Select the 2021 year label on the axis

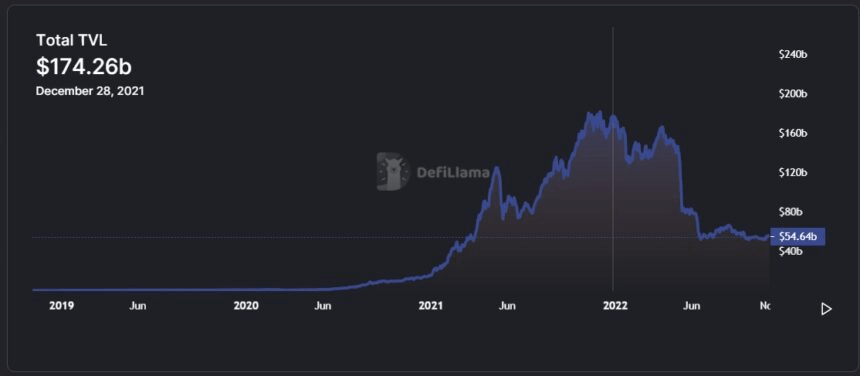431,306
